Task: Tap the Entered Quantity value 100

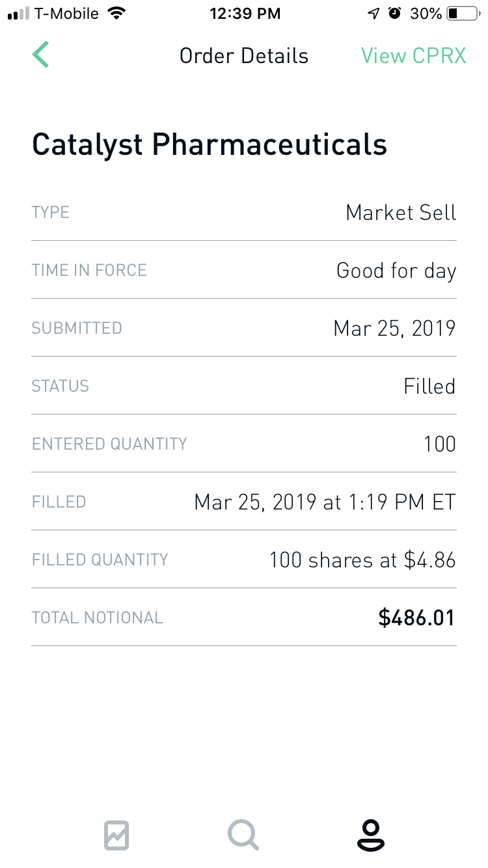Action: (440, 444)
